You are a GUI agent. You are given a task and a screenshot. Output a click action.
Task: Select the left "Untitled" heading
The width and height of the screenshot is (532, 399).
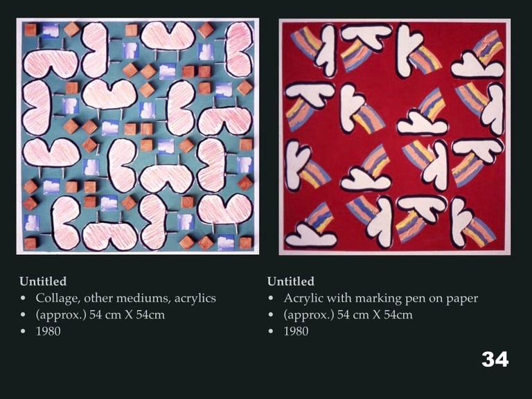[43, 281]
